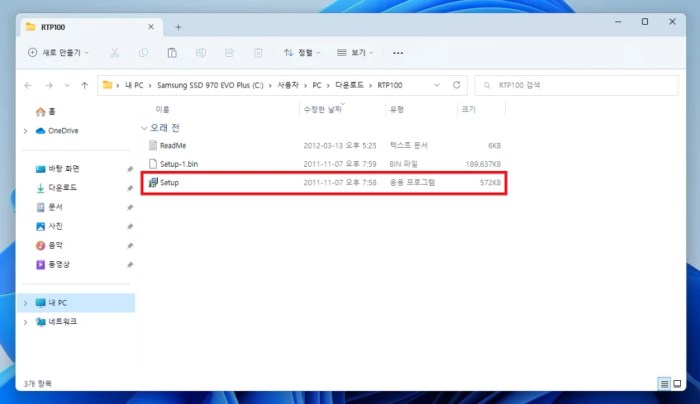Click the Setup application icon
The image size is (700, 404).
point(153,182)
